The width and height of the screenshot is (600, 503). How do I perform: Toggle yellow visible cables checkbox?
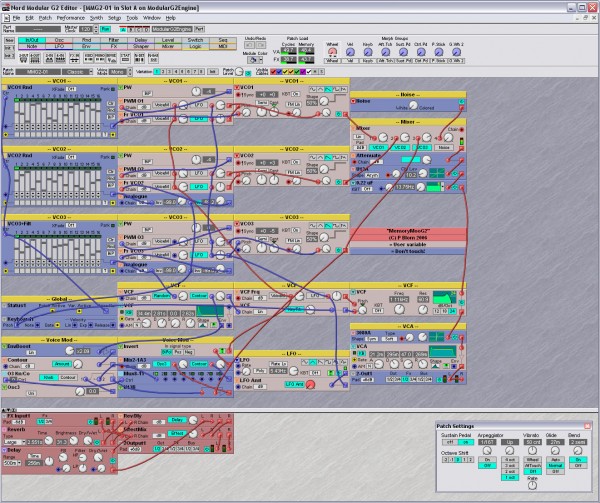coord(285,72)
